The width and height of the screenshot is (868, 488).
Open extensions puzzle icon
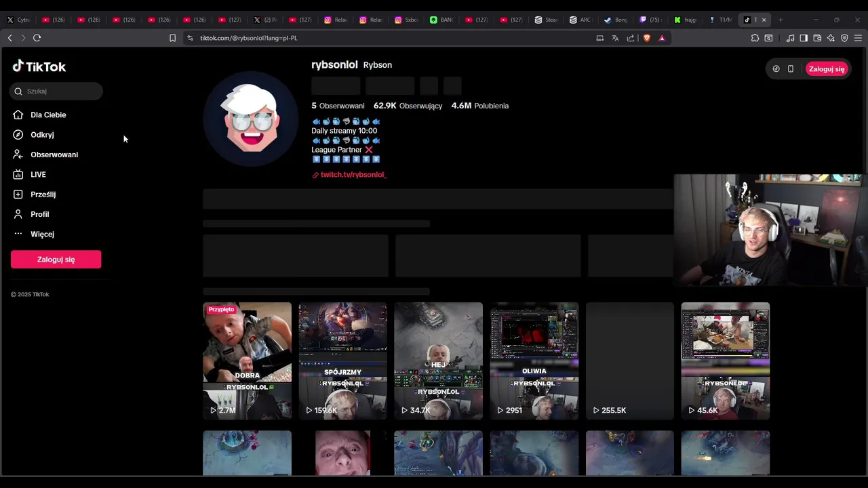click(x=755, y=38)
